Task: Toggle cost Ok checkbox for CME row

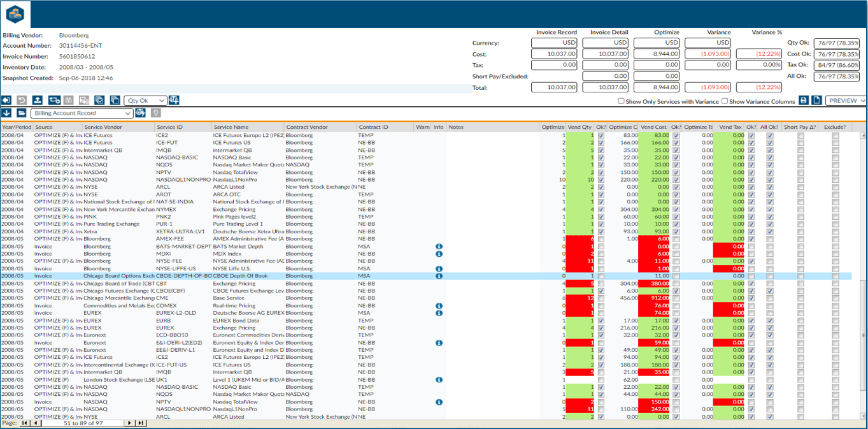Action: [676, 298]
